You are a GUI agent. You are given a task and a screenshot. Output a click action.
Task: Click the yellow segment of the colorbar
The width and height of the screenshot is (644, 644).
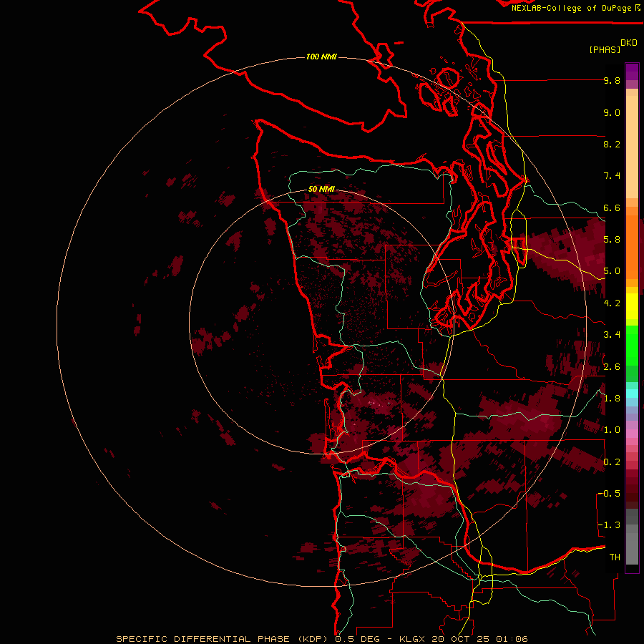point(632,306)
